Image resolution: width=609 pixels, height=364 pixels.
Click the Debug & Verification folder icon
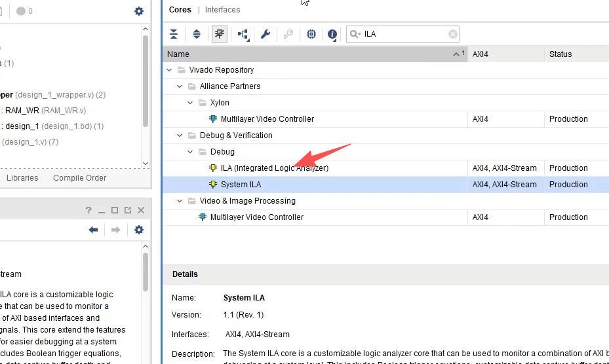[191, 136]
